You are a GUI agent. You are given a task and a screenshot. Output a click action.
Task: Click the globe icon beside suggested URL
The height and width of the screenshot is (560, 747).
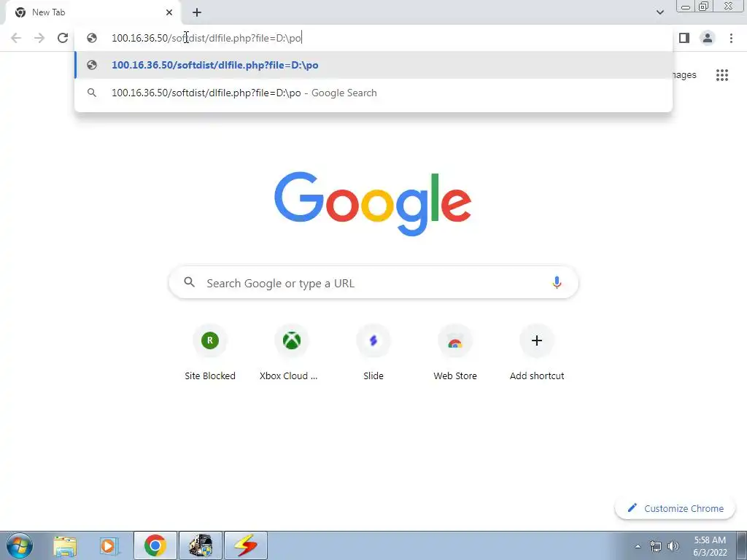[x=92, y=65]
